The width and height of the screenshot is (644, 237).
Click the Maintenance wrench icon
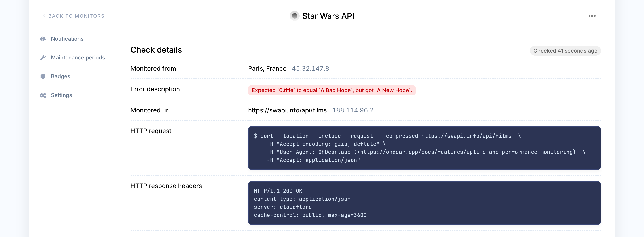coord(43,57)
